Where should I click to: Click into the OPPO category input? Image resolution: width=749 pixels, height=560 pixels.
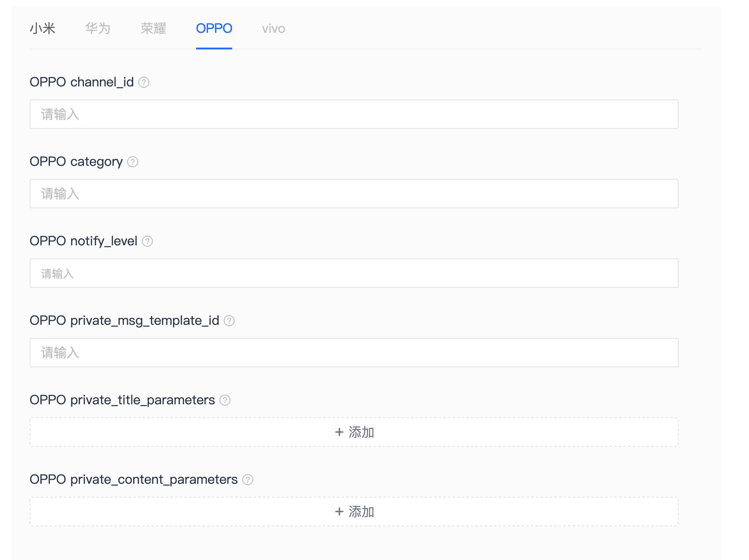[354, 194]
